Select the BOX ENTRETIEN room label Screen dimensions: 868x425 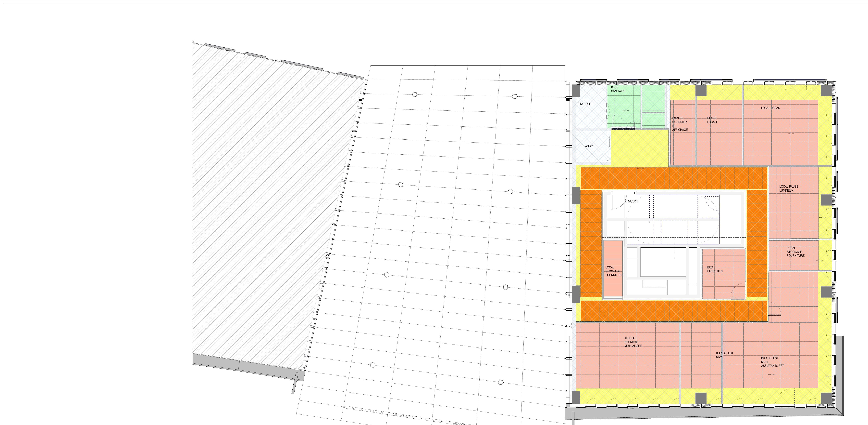715,269
